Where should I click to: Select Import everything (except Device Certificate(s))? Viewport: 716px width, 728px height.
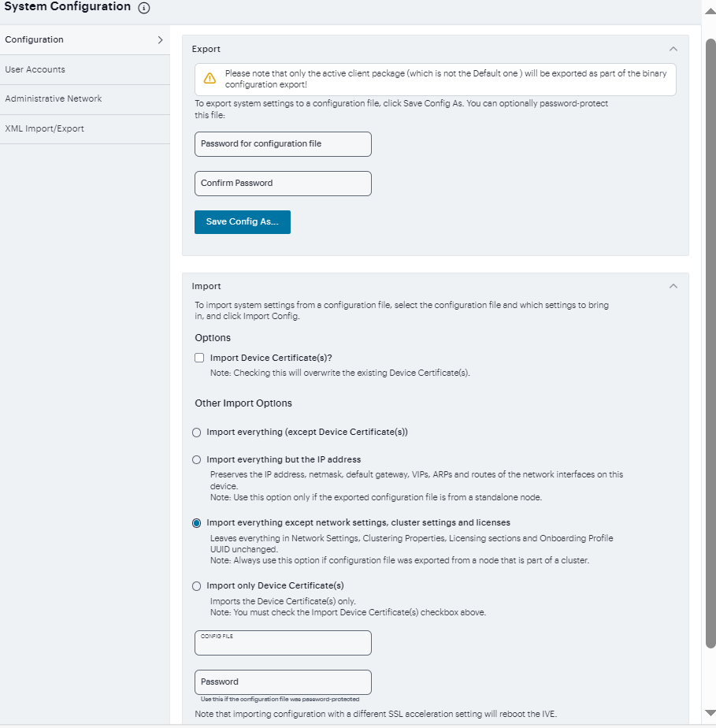(197, 433)
